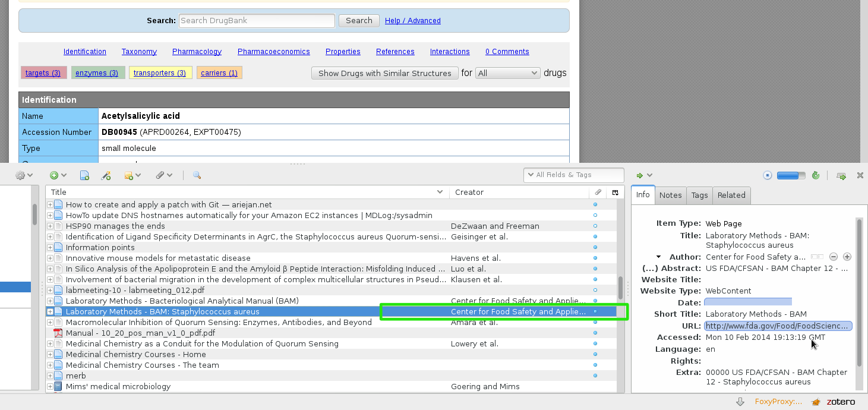868x410 pixels.
Task: Switch to the Notes tab
Action: (x=670, y=195)
